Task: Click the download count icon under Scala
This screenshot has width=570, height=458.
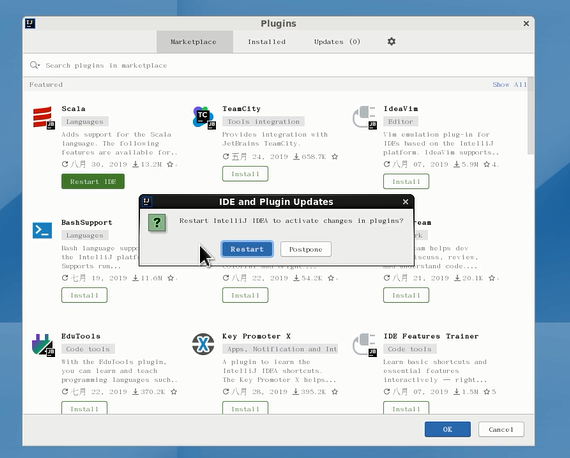Action: coord(135,164)
